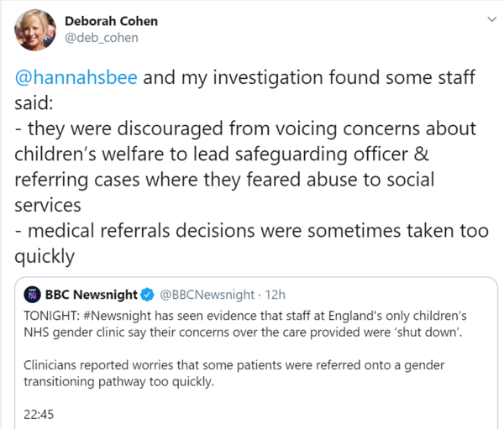Click Deborah Cohen's profile photo
This screenshot has width=504, height=429.
pyautogui.click(x=34, y=33)
